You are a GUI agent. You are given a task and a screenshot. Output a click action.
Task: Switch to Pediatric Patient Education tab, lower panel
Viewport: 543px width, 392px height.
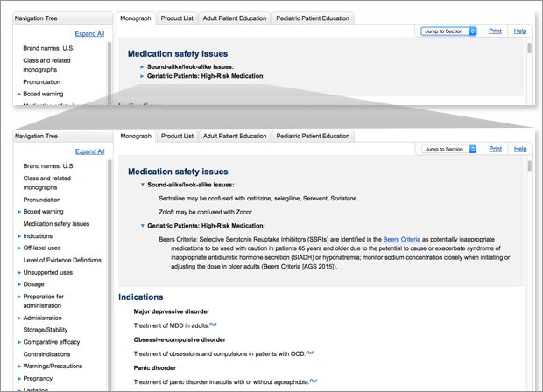point(314,136)
